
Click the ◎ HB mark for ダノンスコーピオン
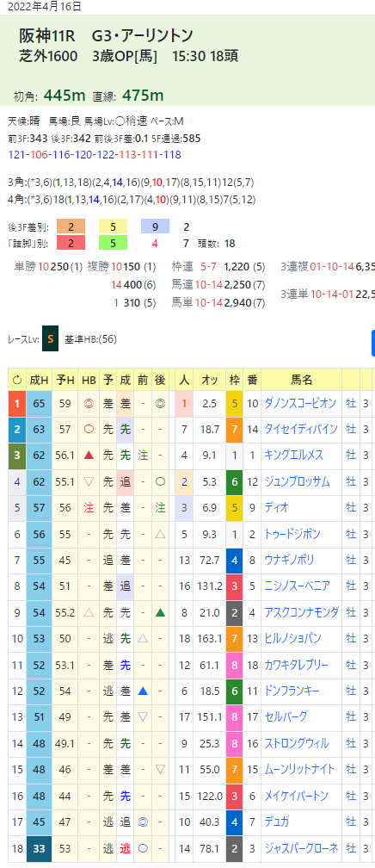[88, 404]
